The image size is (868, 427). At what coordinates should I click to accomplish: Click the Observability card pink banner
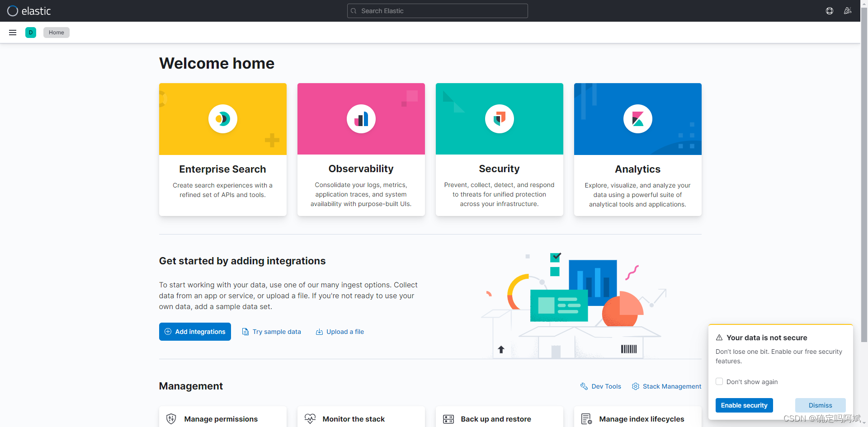361,119
